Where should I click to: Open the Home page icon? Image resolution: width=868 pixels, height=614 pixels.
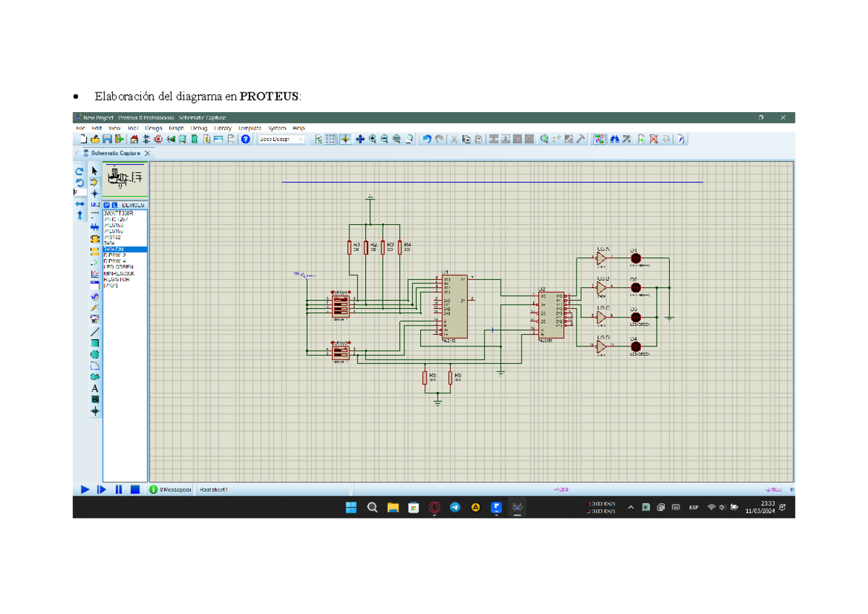[x=135, y=140]
